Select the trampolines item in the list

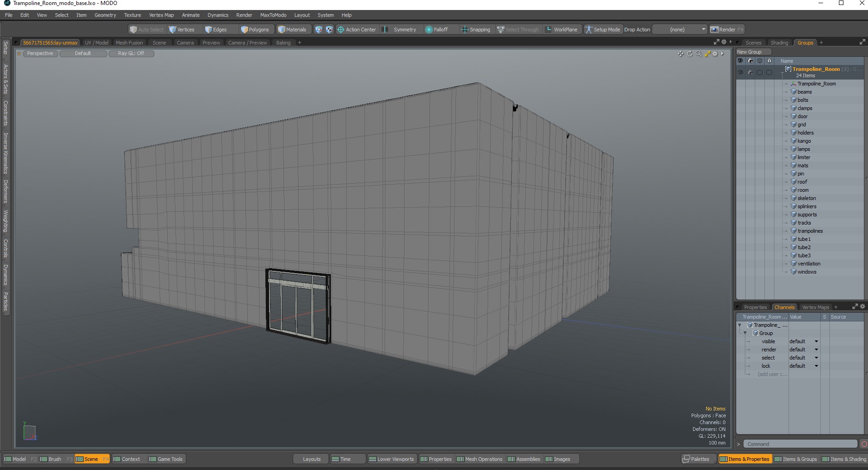point(810,231)
